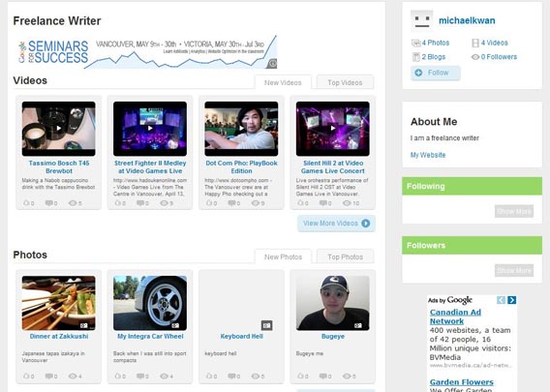The width and height of the screenshot is (550, 392).
Task: Click like icon under Bugeye photo
Action: pyautogui.click(x=300, y=376)
